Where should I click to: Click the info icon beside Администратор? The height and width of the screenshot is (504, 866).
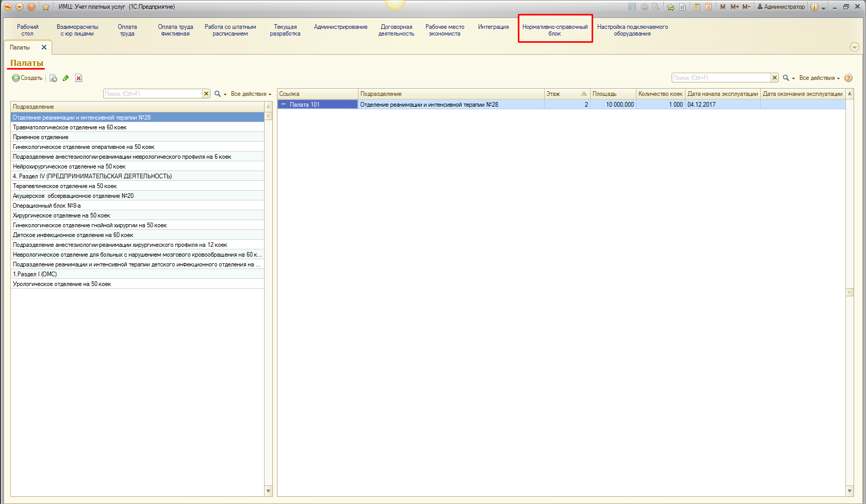814,7
